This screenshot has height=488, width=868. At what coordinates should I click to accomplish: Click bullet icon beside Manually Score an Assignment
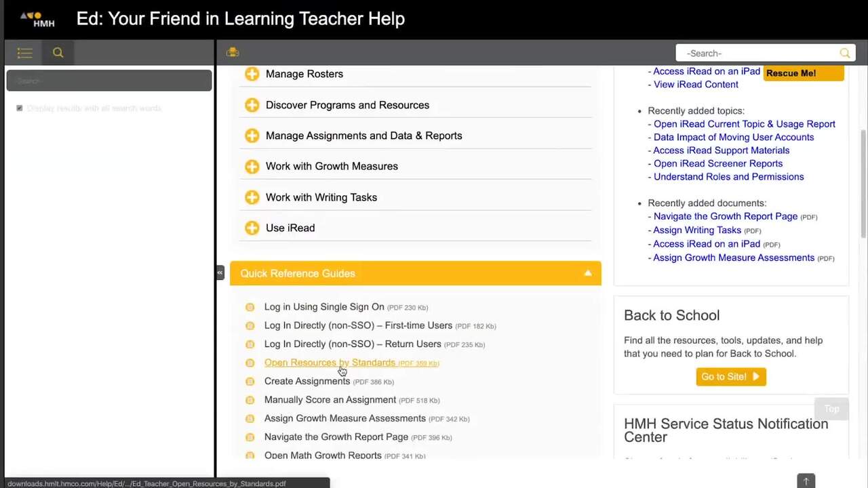tap(250, 400)
